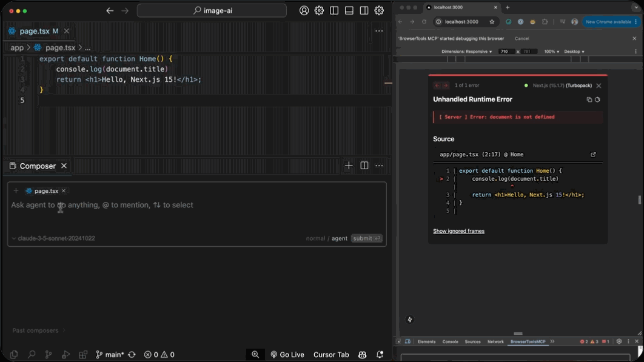This screenshot has width=644, height=362.
Task: Click the Next.js lightning indicator badge
Action: tap(410, 320)
